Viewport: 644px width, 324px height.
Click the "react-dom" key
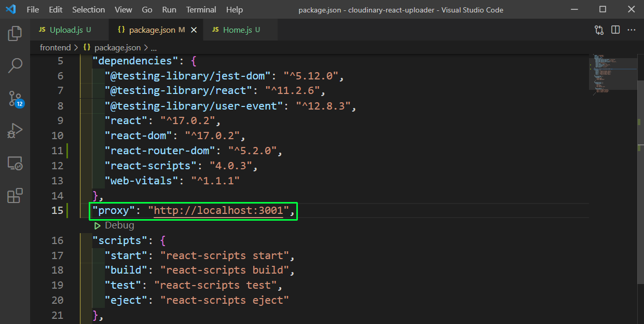pyautogui.click(x=139, y=136)
